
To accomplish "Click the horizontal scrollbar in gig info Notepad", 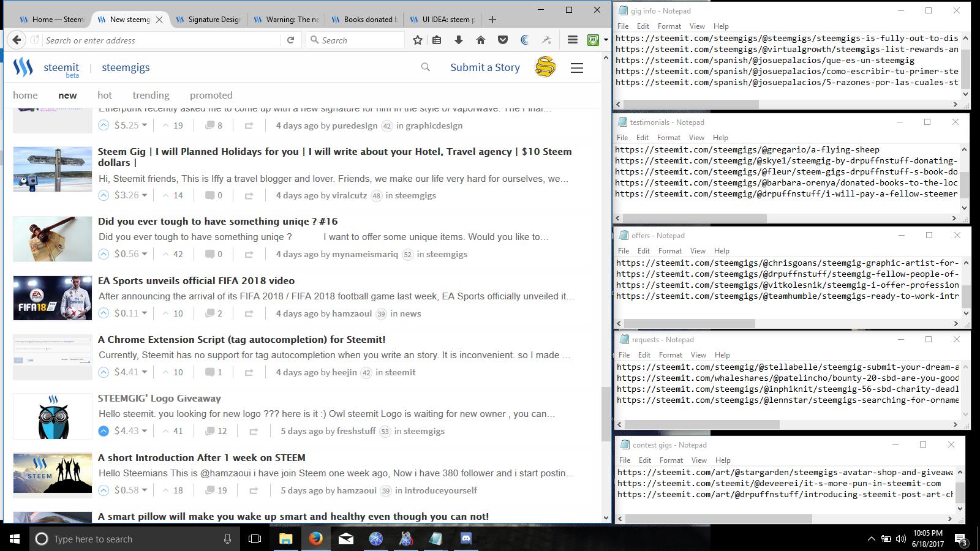I will [691, 105].
